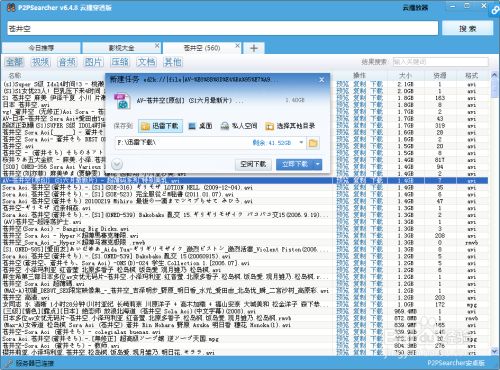This screenshot has height=370, width=500.
Task: Switch to the 今日推荐 tab
Action: coord(41,48)
